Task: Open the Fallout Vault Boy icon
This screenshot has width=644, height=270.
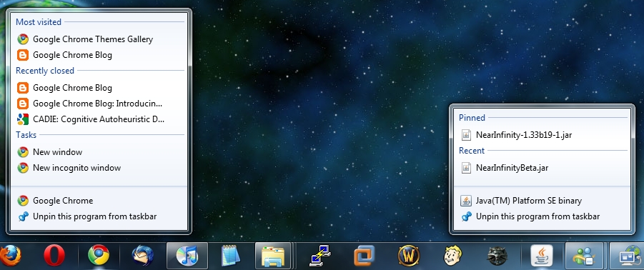Action: (453, 256)
